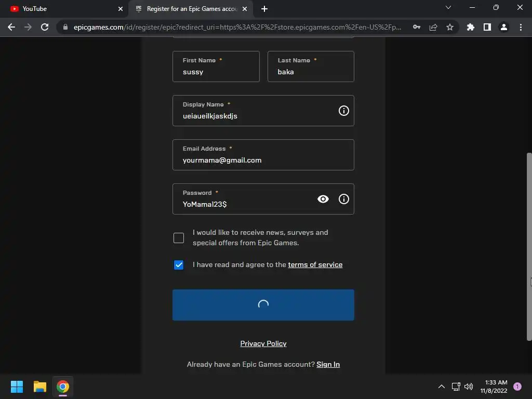
Task: Uncheck the terms of service checkbox
Action: [179, 264]
